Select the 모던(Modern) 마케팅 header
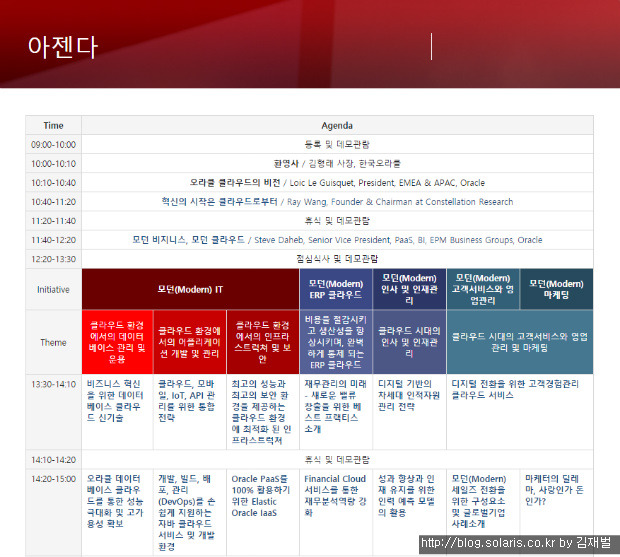The image size is (620, 557). pos(556,289)
